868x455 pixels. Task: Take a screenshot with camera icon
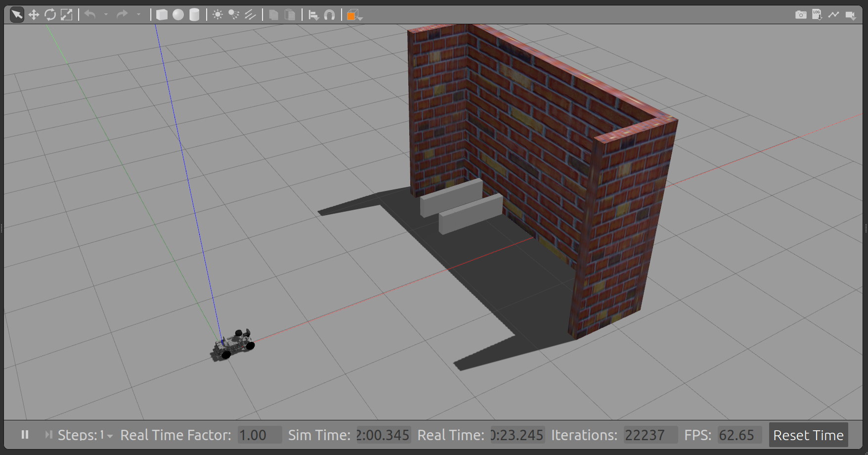[x=801, y=15]
